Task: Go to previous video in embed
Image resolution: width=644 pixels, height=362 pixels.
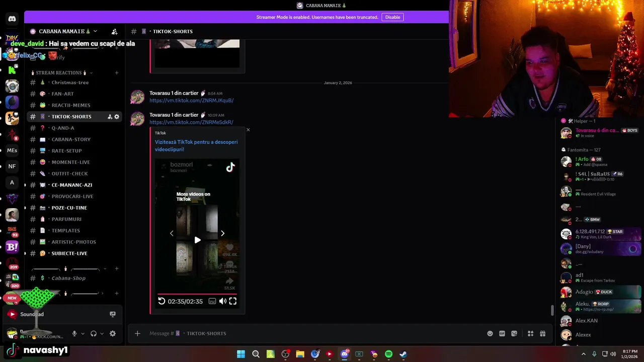Action: pos(172,233)
